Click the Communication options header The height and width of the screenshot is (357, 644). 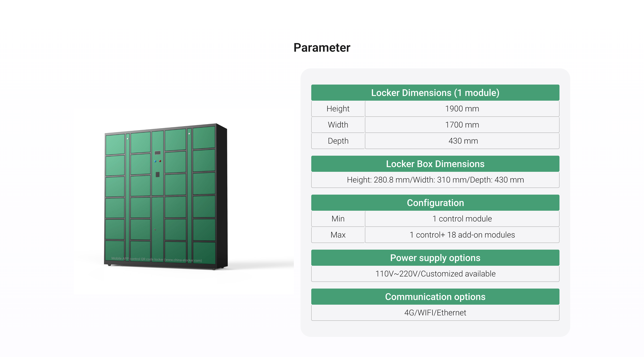pos(435,297)
